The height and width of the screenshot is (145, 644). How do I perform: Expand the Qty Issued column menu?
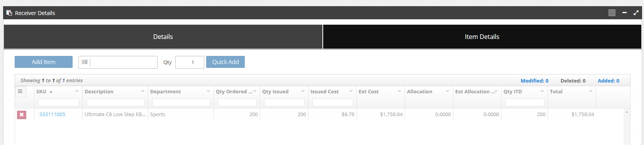(303, 91)
